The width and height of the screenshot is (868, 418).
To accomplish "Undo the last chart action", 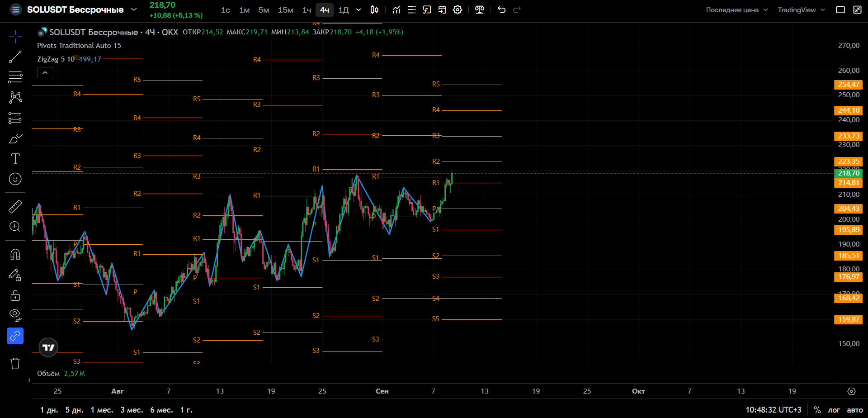I will pyautogui.click(x=501, y=10).
